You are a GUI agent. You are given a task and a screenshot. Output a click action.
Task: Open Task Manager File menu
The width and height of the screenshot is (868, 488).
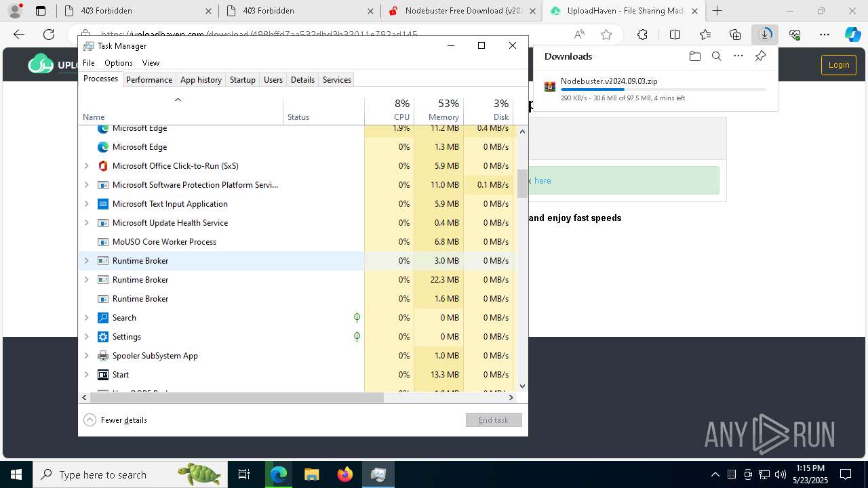click(x=89, y=63)
